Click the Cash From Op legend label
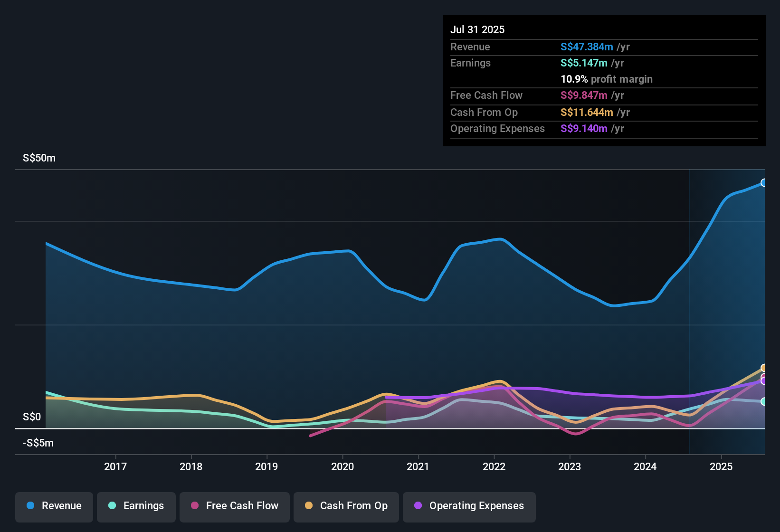Viewport: 780px width, 532px height. pyautogui.click(x=353, y=505)
